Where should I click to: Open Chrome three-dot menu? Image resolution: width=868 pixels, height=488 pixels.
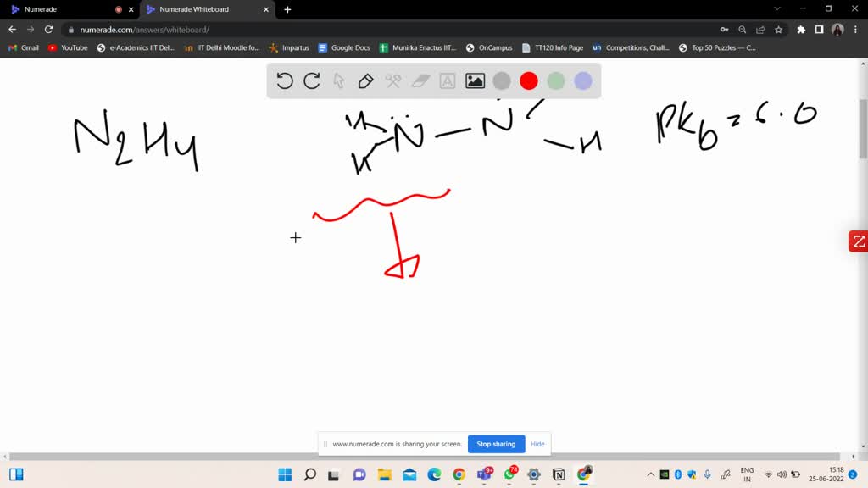pyautogui.click(x=855, y=30)
